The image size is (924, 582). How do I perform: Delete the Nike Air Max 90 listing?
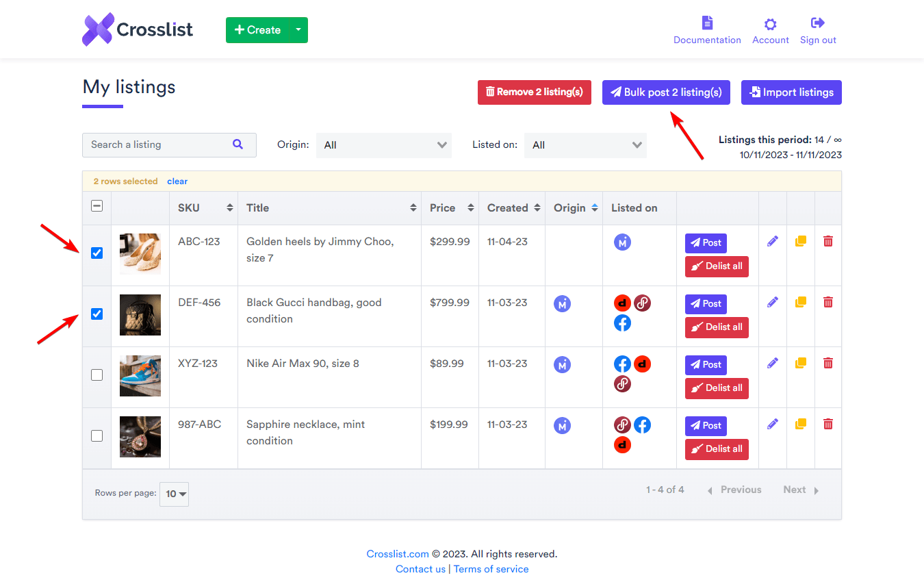(828, 363)
